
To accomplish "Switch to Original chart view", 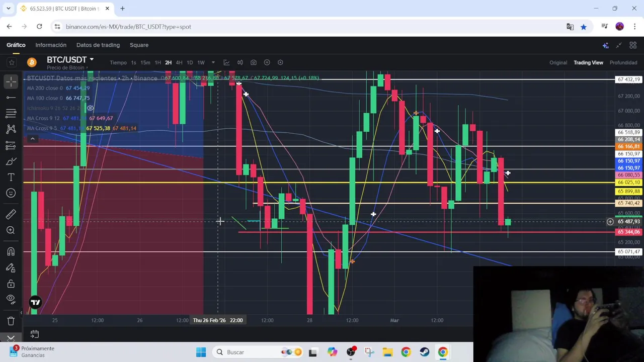I will coord(558,62).
